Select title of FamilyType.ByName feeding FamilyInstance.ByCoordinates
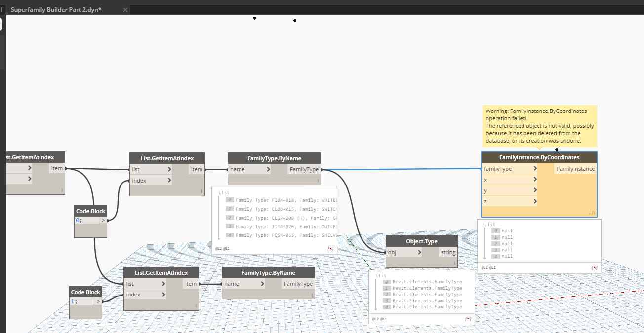The height and width of the screenshot is (333, 644). pos(275,158)
